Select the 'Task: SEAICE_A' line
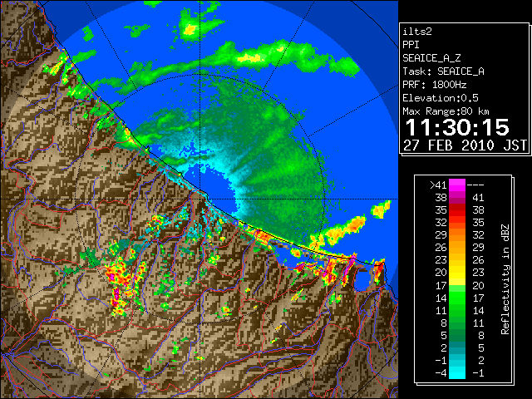 [443, 71]
